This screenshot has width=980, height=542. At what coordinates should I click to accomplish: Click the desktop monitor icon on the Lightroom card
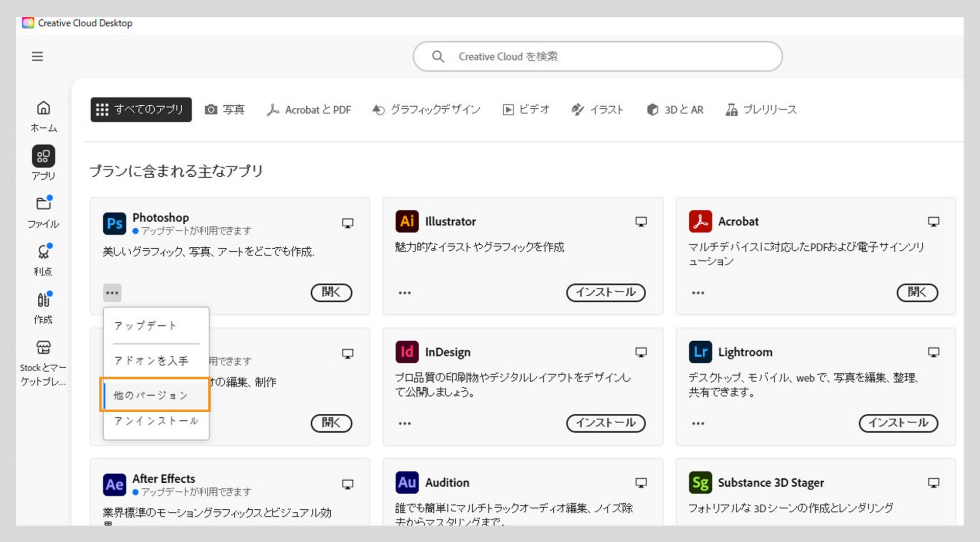(x=934, y=352)
